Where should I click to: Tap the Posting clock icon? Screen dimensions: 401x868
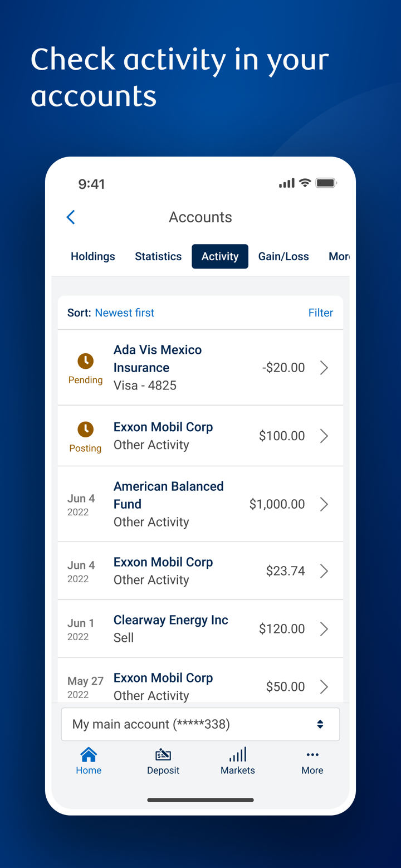click(85, 429)
